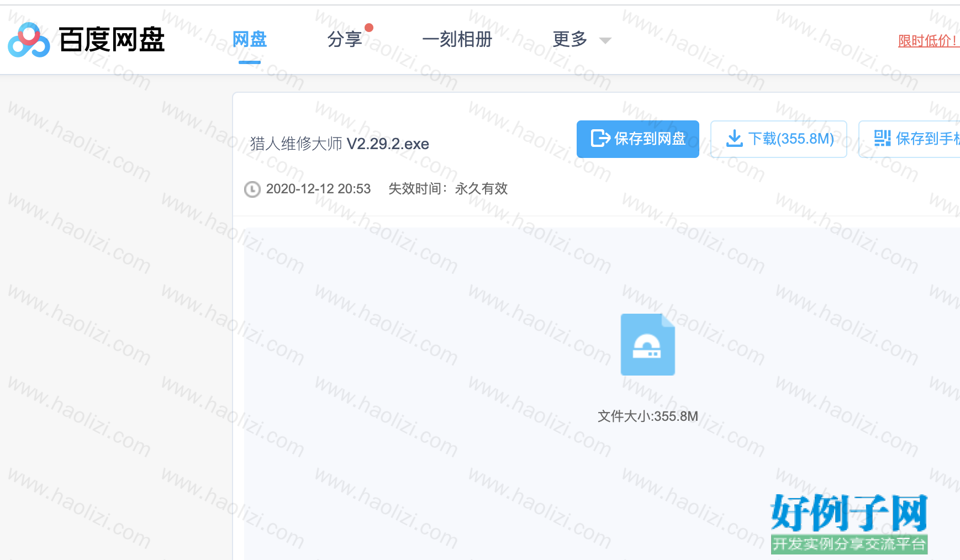This screenshot has height=560, width=960.
Task: Switch to the 分享 tab
Action: coord(345,39)
